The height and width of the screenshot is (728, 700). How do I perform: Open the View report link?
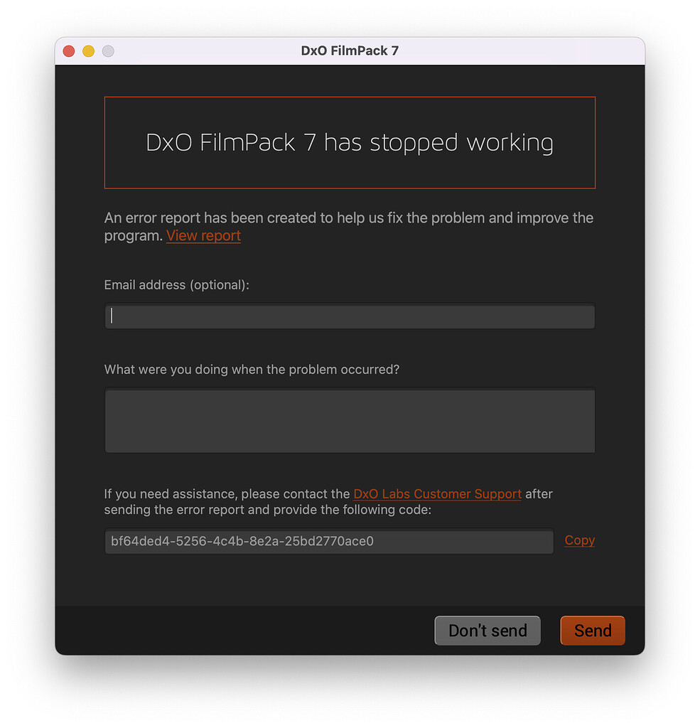[x=203, y=236]
